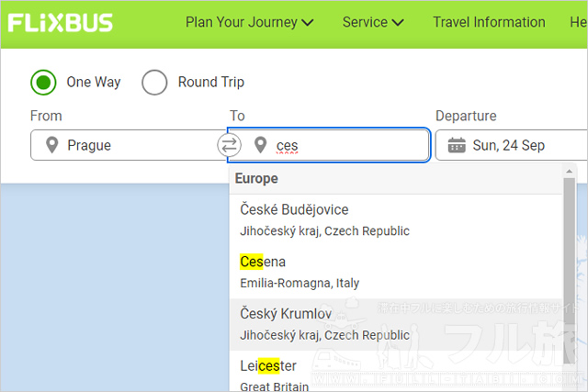Select Leicester, Great Britain suggestion
The height and width of the screenshot is (392, 588).
click(x=396, y=372)
